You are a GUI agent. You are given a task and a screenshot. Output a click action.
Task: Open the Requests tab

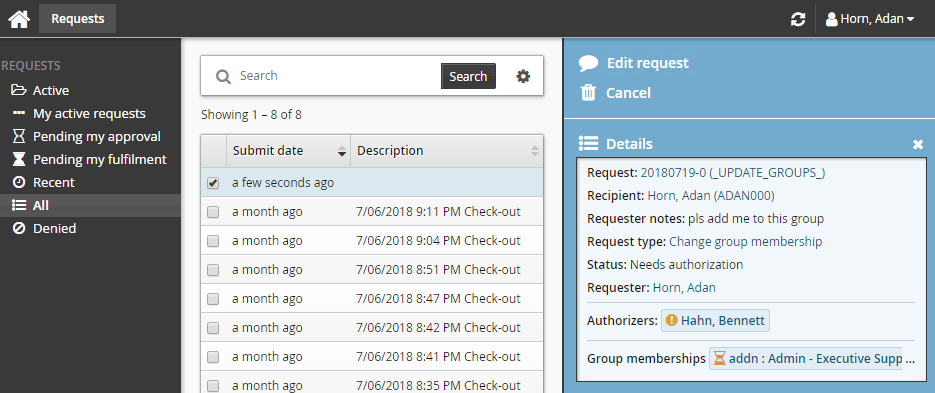78,18
